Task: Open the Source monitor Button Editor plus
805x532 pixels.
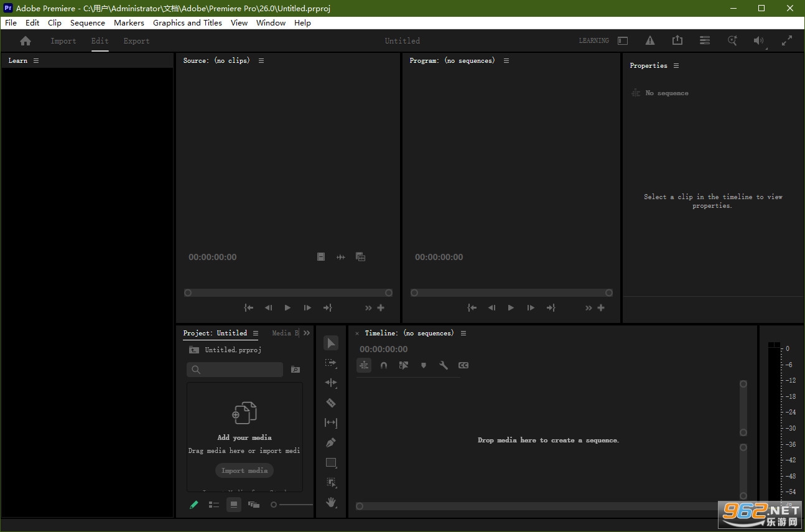Action: [x=381, y=308]
